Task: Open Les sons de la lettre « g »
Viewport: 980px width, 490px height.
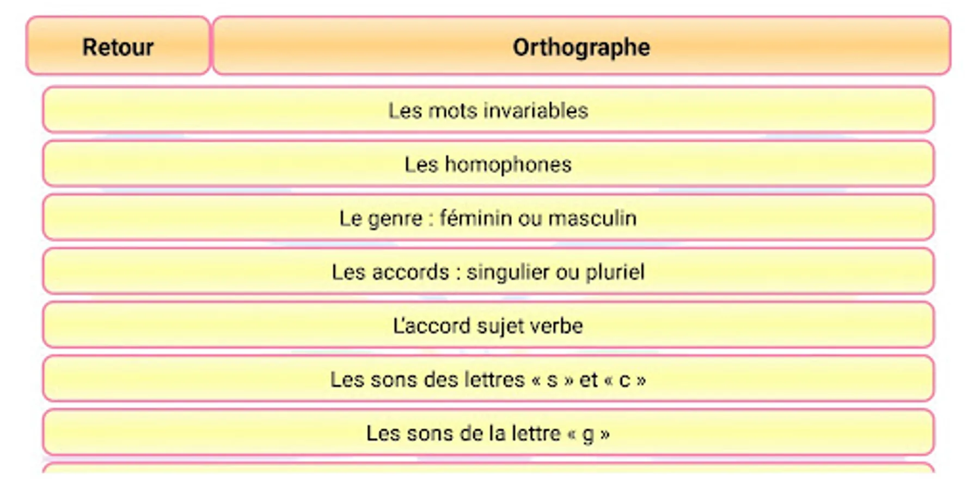Action: (x=488, y=432)
